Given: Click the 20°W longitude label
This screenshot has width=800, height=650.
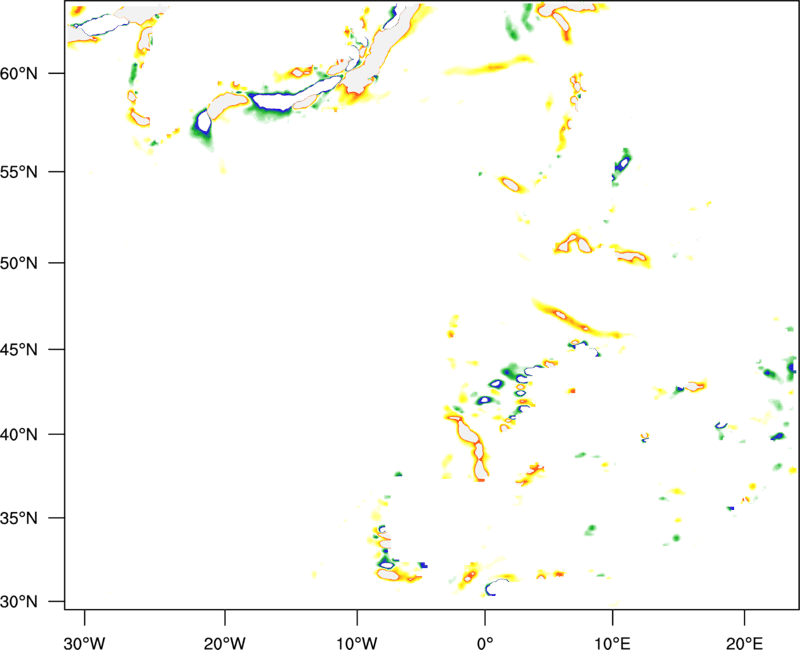Looking at the screenshot, I should coord(225,643).
